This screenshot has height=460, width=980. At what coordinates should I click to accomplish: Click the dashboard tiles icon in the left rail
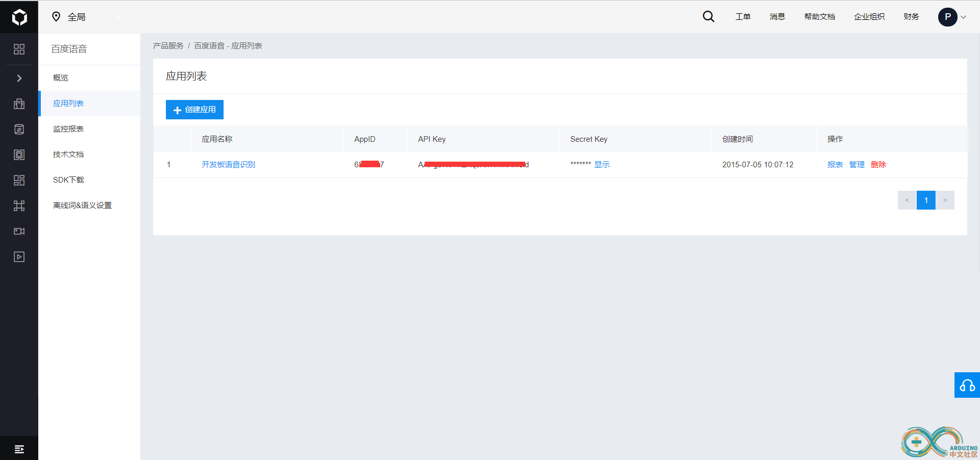click(x=19, y=180)
